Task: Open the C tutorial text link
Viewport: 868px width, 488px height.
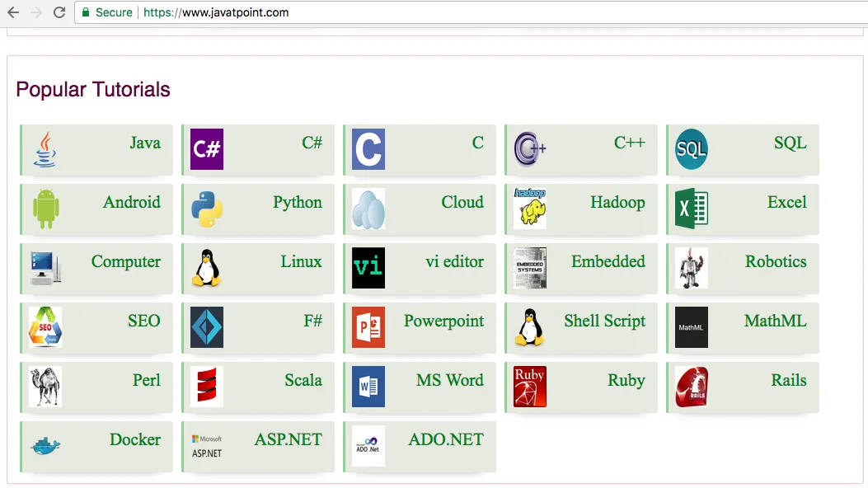Action: pos(478,143)
